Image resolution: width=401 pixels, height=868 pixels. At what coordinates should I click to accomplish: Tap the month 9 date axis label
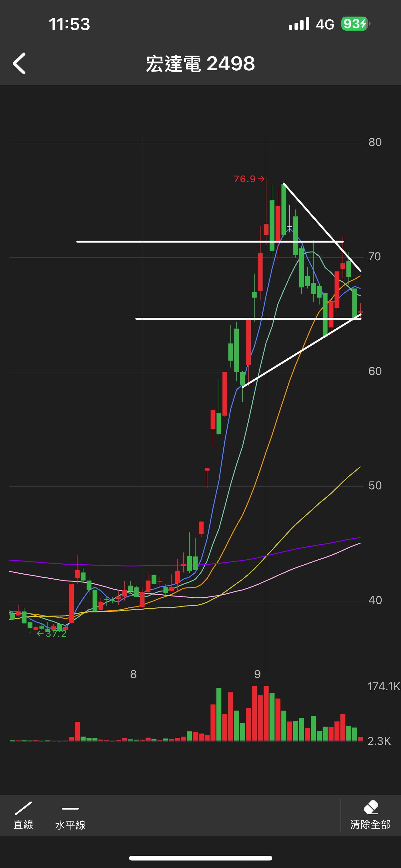point(258,674)
